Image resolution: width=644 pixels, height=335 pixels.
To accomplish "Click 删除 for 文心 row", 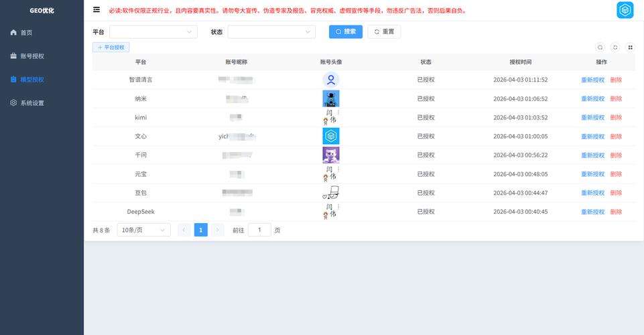I will [x=616, y=136].
